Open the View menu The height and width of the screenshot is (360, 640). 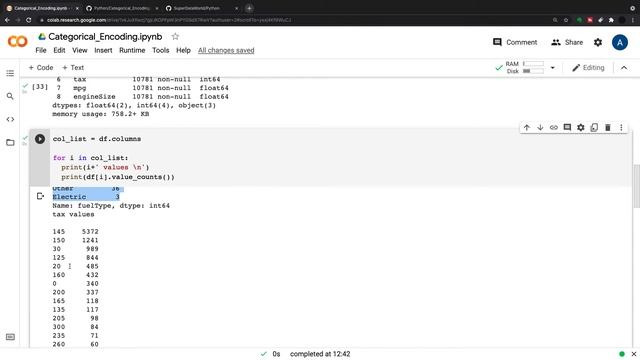coord(80,50)
